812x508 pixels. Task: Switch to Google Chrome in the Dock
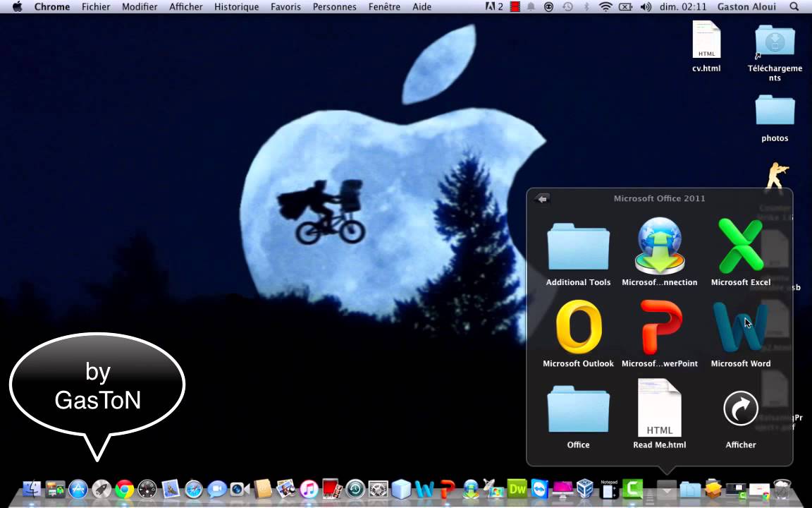tap(125, 489)
